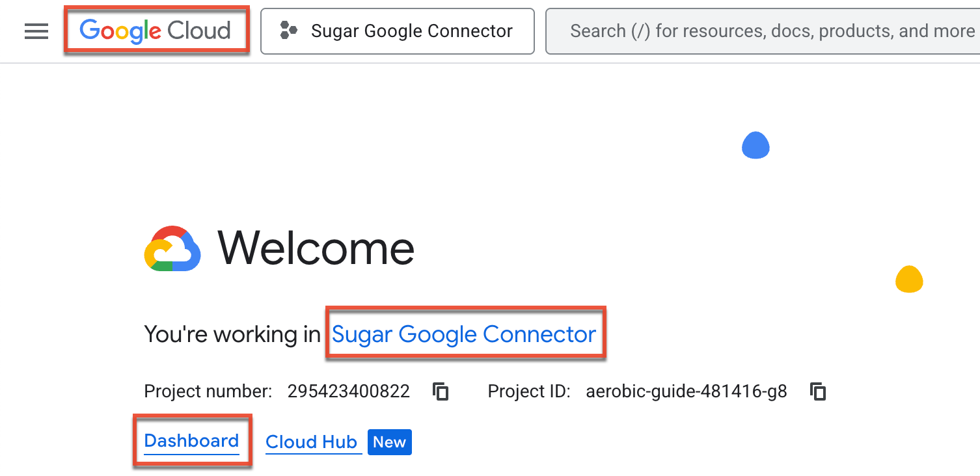
Task: Open the main navigation hamburger menu
Action: coord(36,31)
